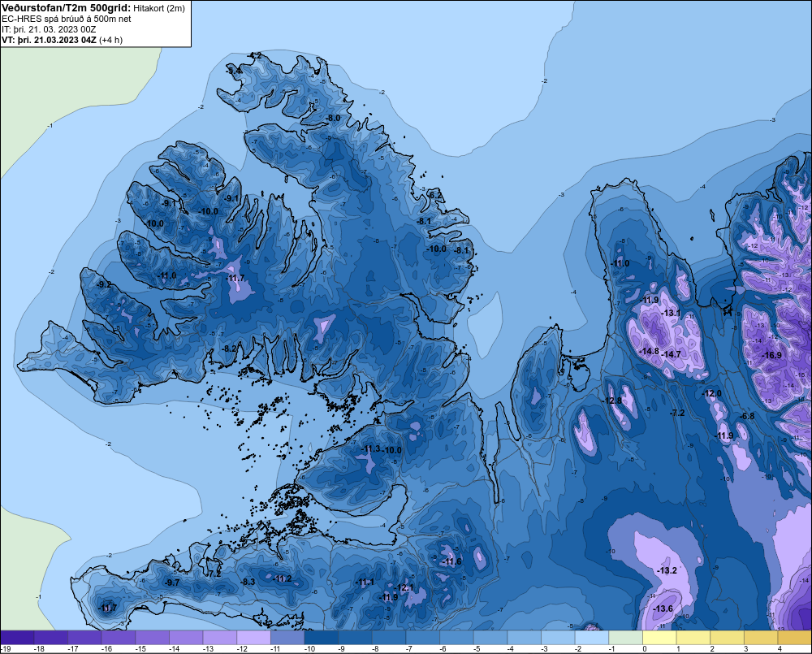Click the legend swatch between -15 and -14

(x=153, y=638)
